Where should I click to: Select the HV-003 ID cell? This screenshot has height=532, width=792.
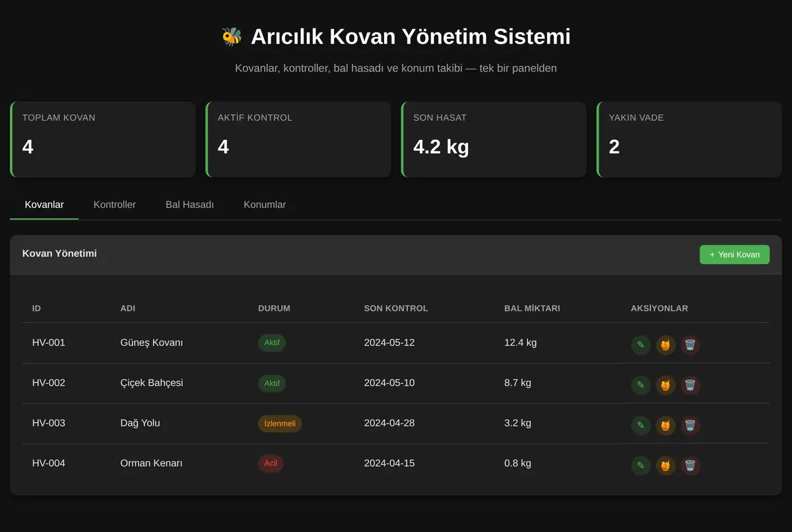[x=49, y=423]
